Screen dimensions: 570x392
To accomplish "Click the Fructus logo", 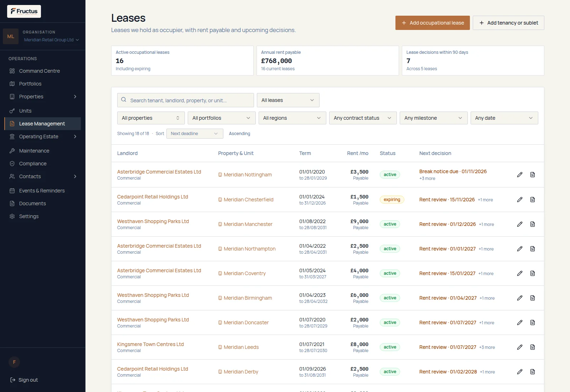I will (24, 11).
